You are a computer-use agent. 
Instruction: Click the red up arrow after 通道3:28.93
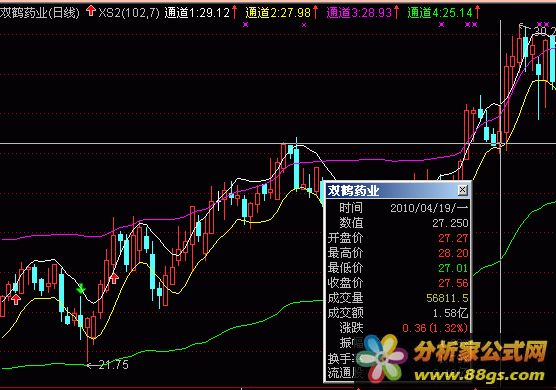pyautogui.click(x=396, y=12)
